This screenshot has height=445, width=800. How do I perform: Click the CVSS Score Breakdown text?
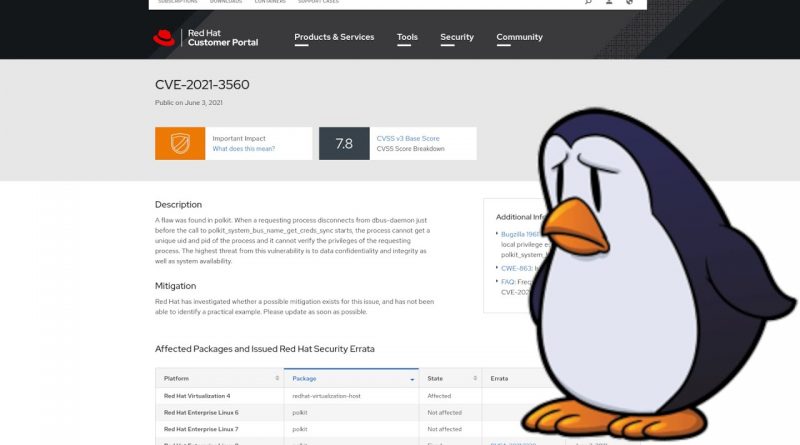(x=410, y=149)
